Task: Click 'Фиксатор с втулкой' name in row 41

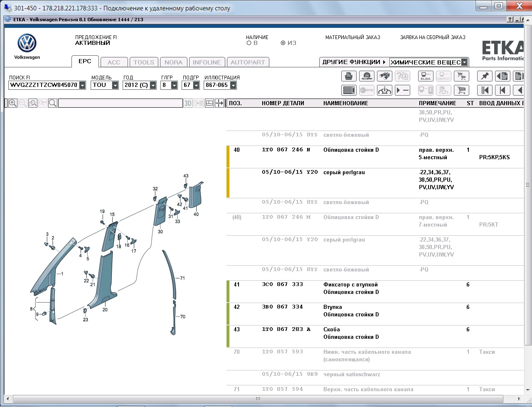Action: pos(351,284)
